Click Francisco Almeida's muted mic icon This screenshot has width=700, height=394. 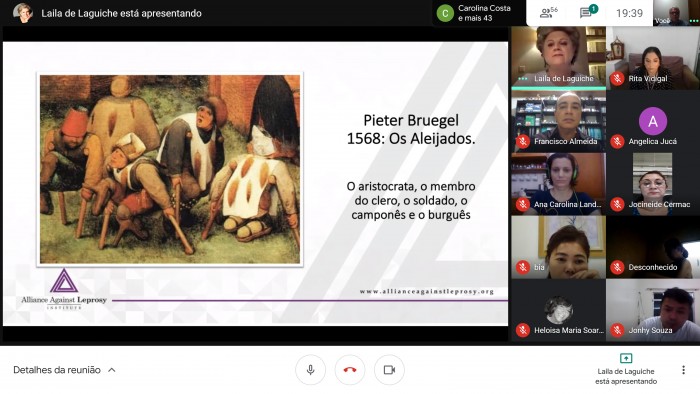pos(523,141)
